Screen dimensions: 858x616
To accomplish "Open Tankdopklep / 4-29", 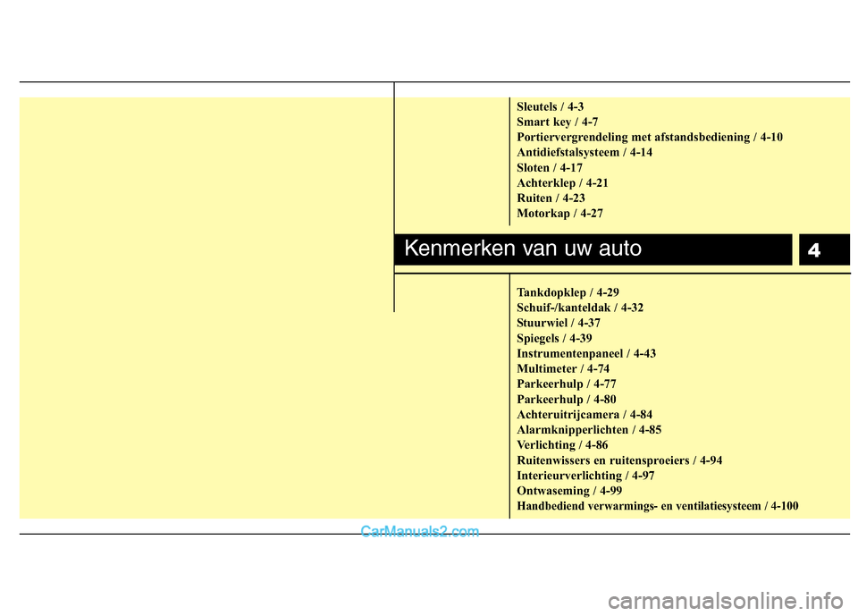I will 568,292.
